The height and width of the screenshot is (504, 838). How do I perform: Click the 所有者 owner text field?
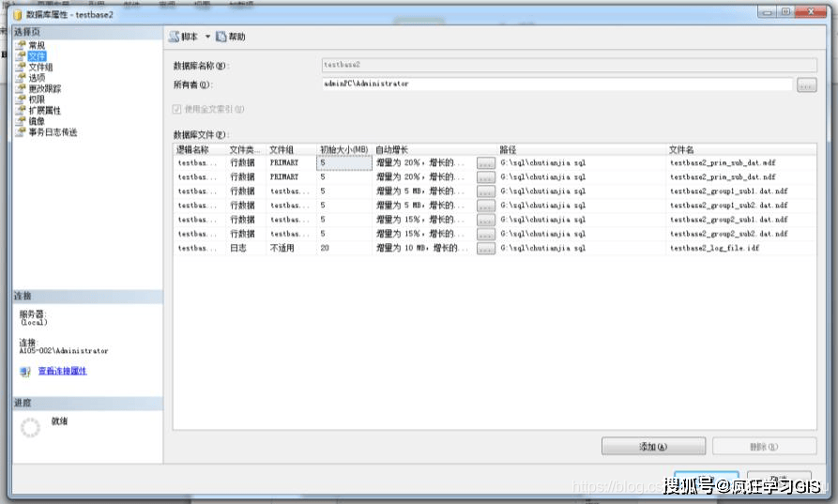tap(557, 84)
